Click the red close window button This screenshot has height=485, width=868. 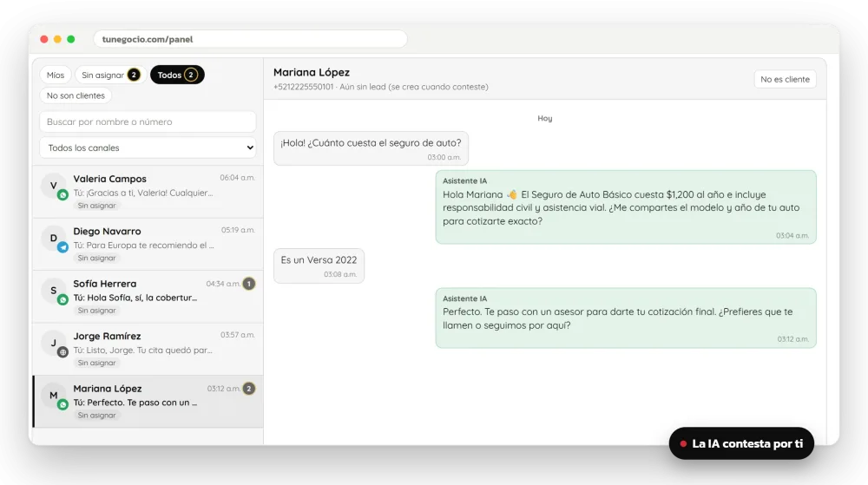(x=44, y=39)
